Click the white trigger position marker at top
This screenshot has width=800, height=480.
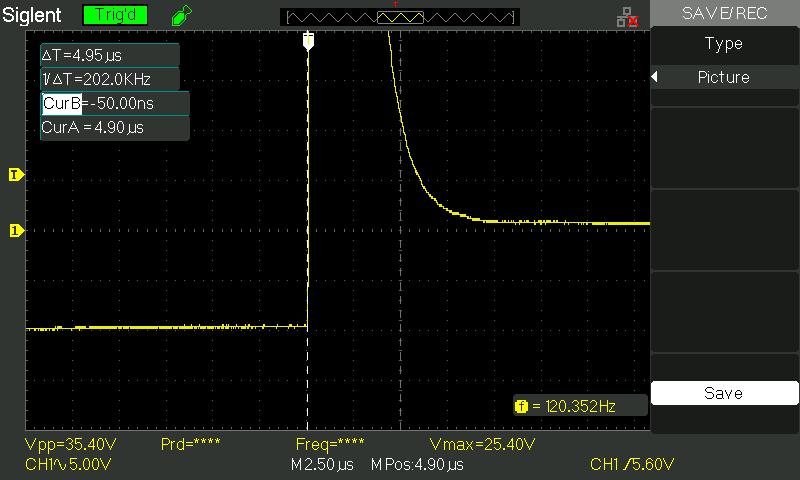point(308,40)
